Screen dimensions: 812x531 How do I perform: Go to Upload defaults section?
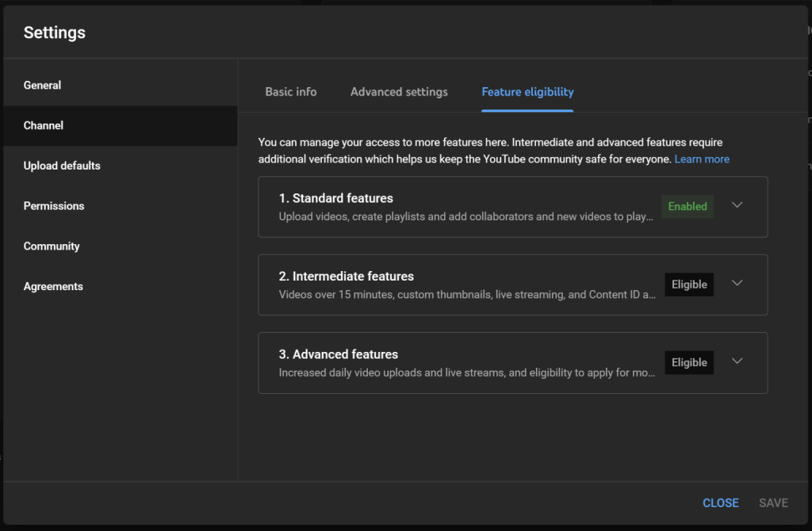coord(62,166)
